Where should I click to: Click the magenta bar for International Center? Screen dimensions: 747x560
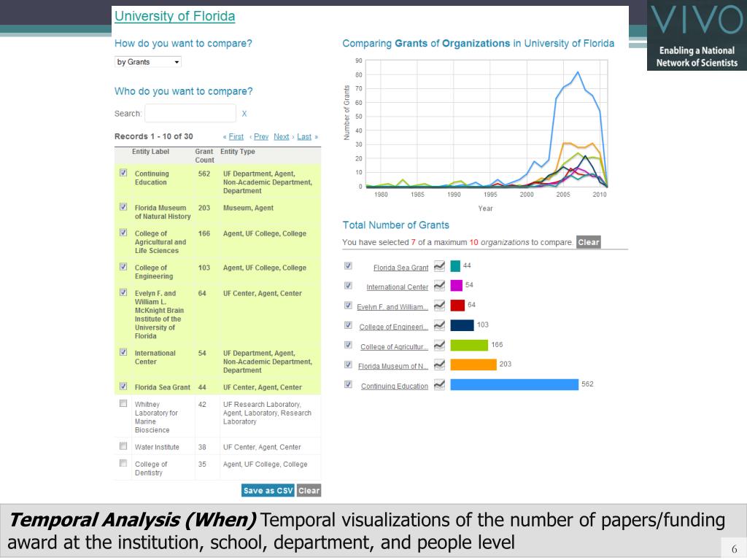point(457,285)
